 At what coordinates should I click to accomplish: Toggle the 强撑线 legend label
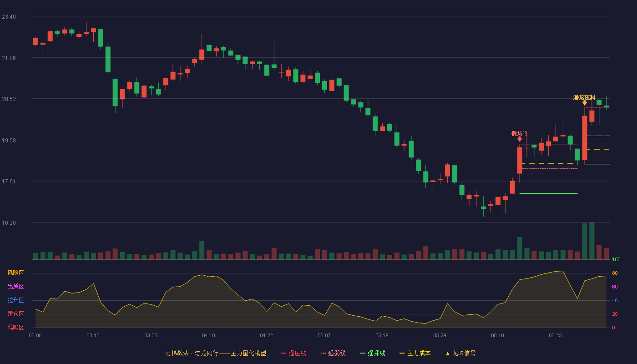pyautogui.click(x=376, y=354)
